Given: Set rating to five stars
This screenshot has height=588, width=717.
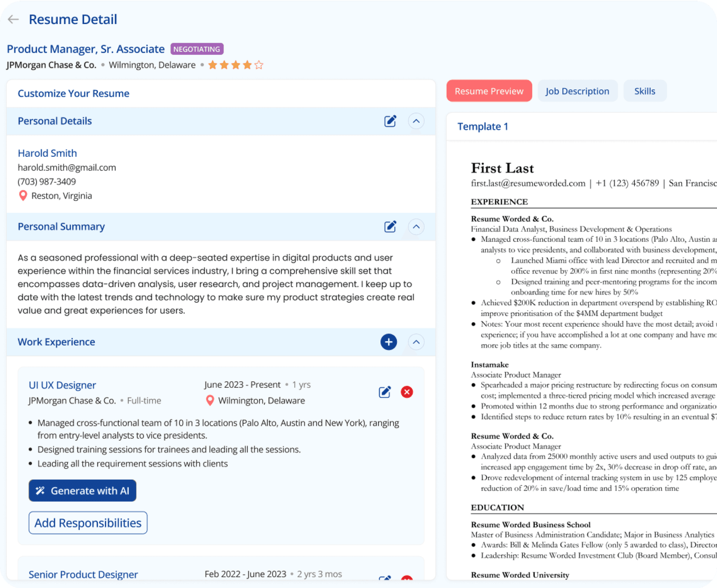Looking at the screenshot, I should pyautogui.click(x=259, y=65).
